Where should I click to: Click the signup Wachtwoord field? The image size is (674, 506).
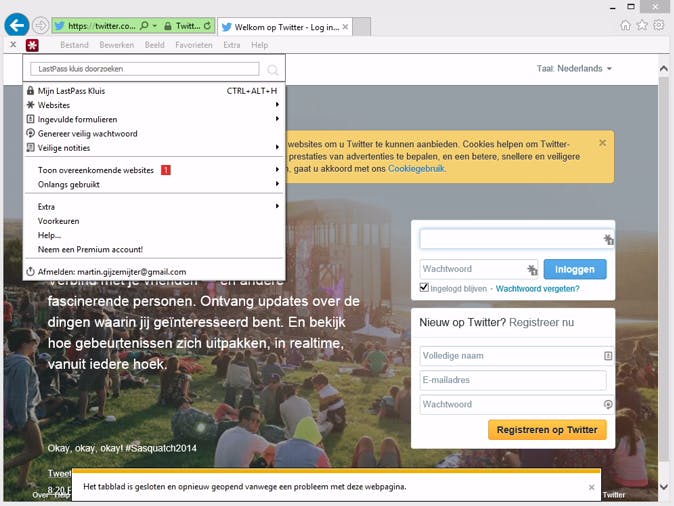517,404
